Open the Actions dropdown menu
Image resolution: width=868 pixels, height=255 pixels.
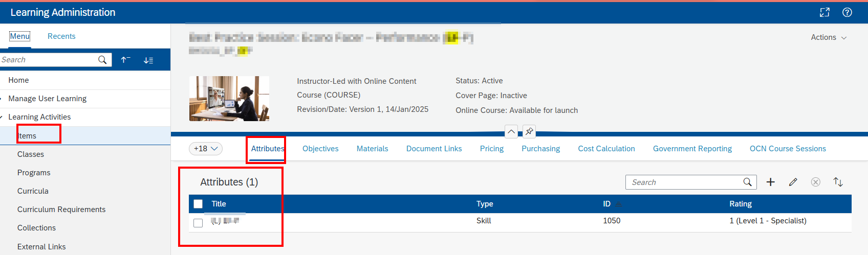pos(828,37)
